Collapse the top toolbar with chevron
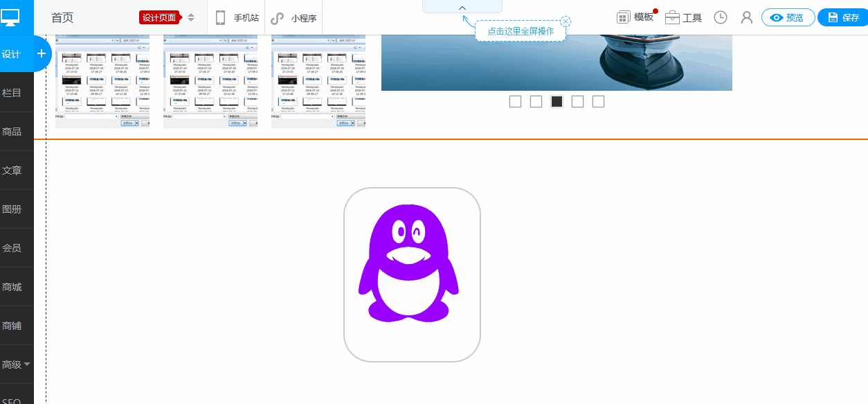This screenshot has height=404, width=868. coord(462,7)
